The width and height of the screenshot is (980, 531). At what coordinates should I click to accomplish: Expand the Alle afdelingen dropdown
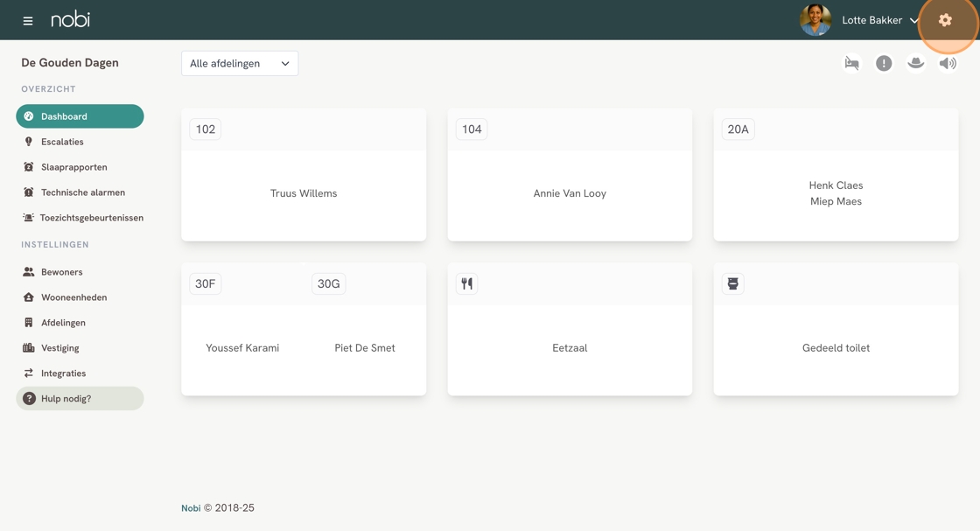240,64
